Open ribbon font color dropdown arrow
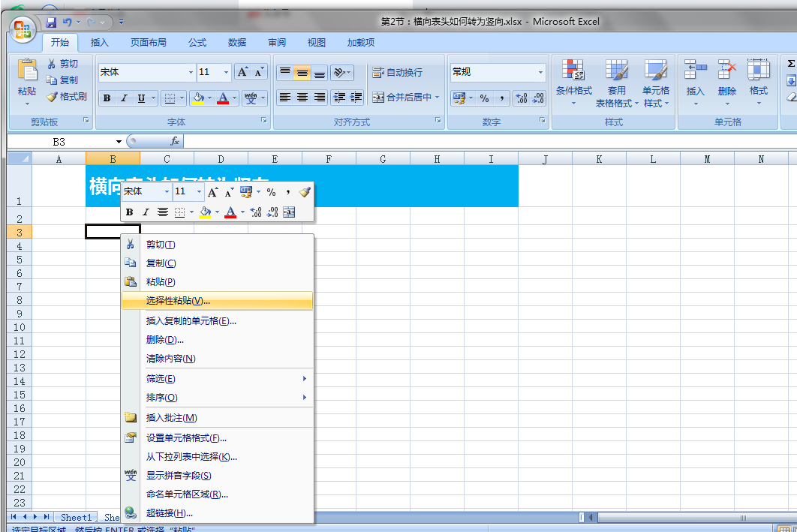This screenshot has height=532, width=797. (x=234, y=98)
